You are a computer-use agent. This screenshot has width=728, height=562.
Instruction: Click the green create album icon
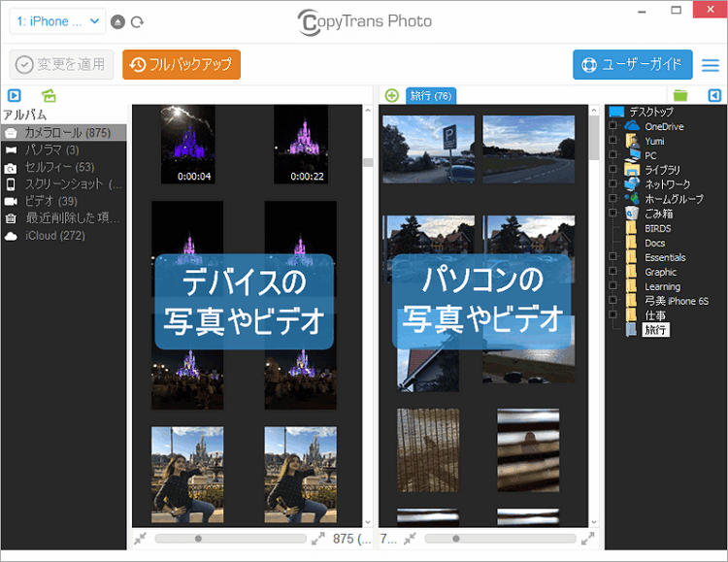(49, 96)
